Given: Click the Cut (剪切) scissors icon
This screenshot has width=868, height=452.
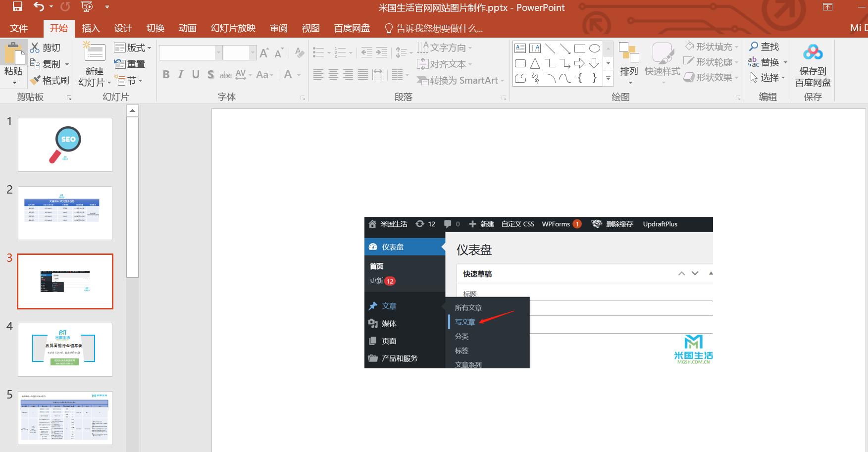Looking at the screenshot, I should tap(35, 48).
